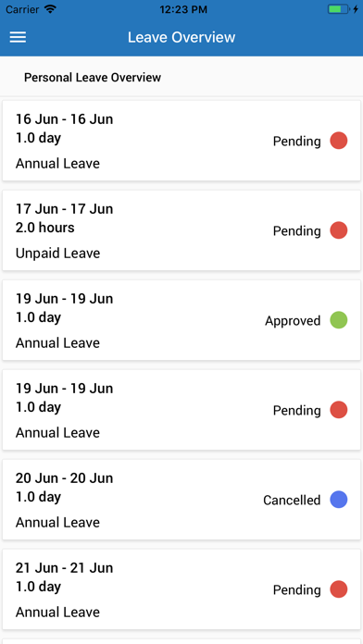Open the hamburger menu
This screenshot has width=363, height=644.
pyautogui.click(x=19, y=37)
